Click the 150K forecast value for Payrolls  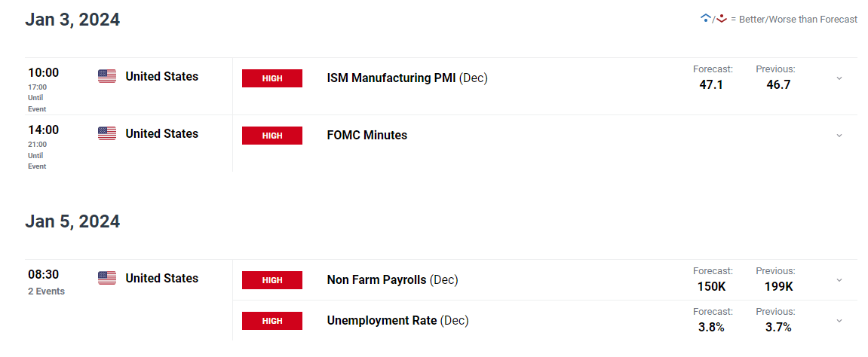point(713,286)
